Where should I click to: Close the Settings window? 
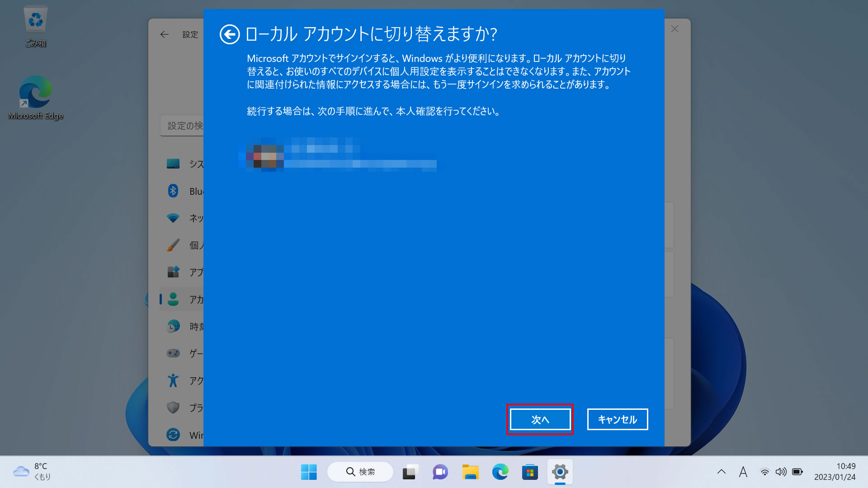coord(675,29)
